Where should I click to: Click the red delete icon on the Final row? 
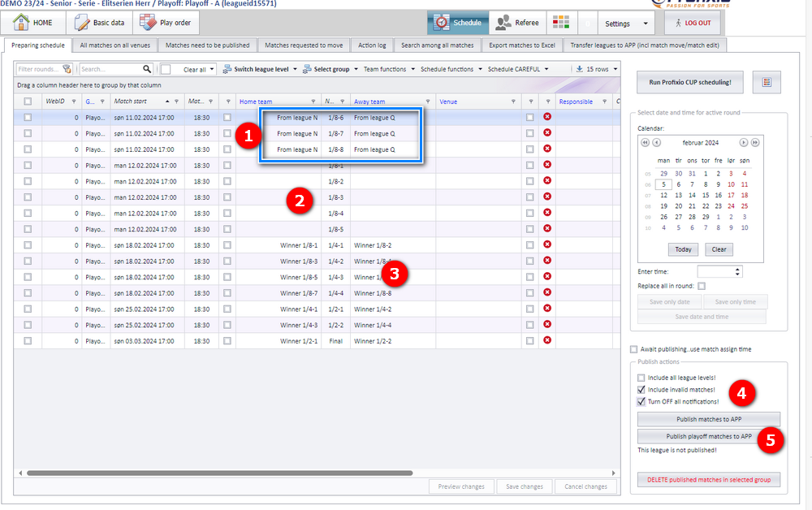(x=547, y=340)
